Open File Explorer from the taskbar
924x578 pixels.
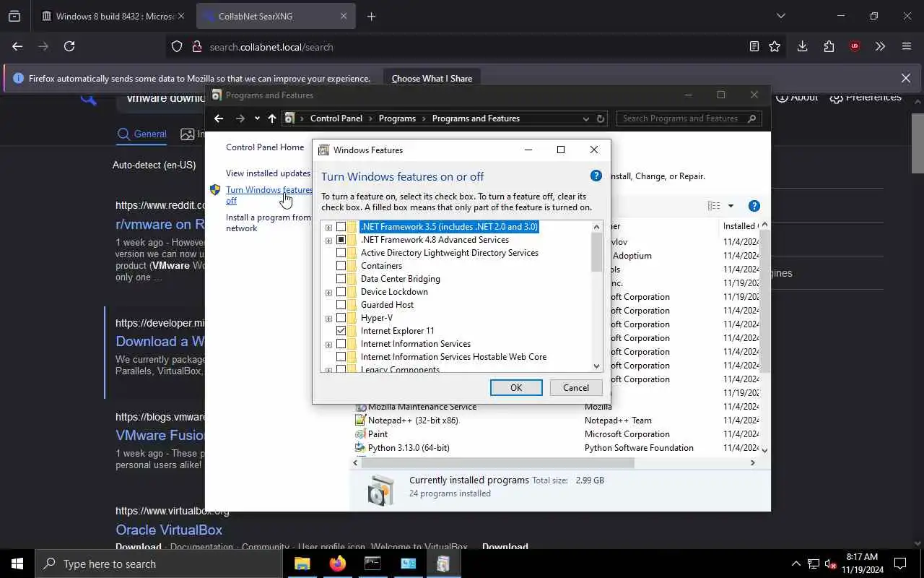302,564
